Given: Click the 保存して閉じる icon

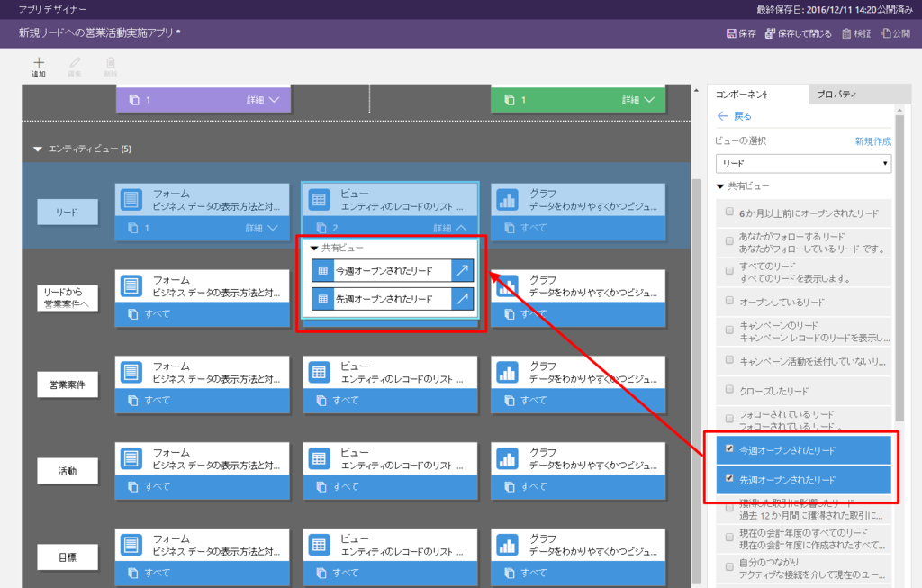Looking at the screenshot, I should pos(770,33).
